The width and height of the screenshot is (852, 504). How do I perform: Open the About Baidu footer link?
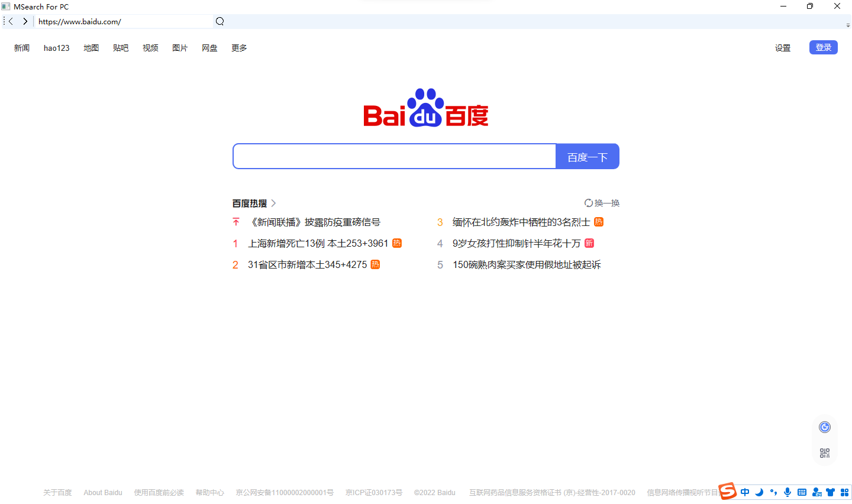click(x=103, y=492)
